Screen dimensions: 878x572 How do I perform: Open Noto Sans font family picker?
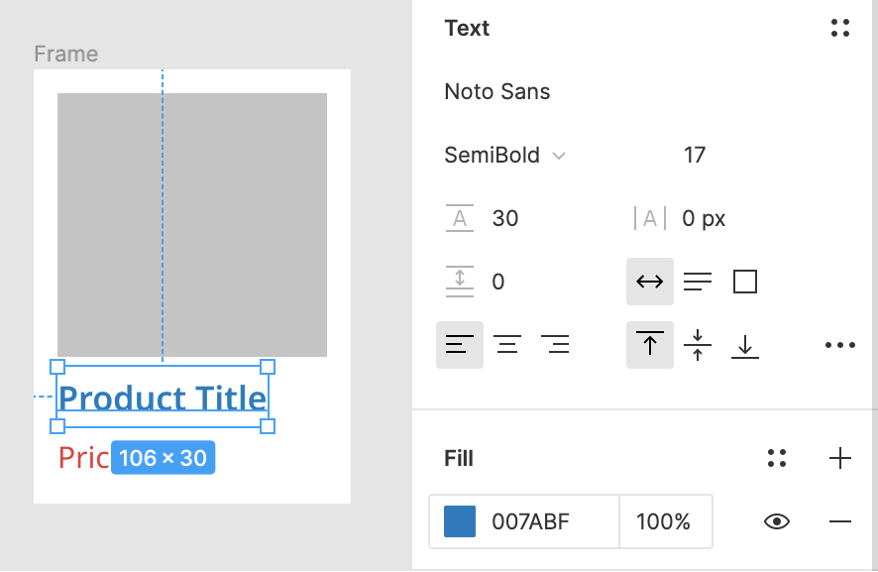pyautogui.click(x=497, y=92)
